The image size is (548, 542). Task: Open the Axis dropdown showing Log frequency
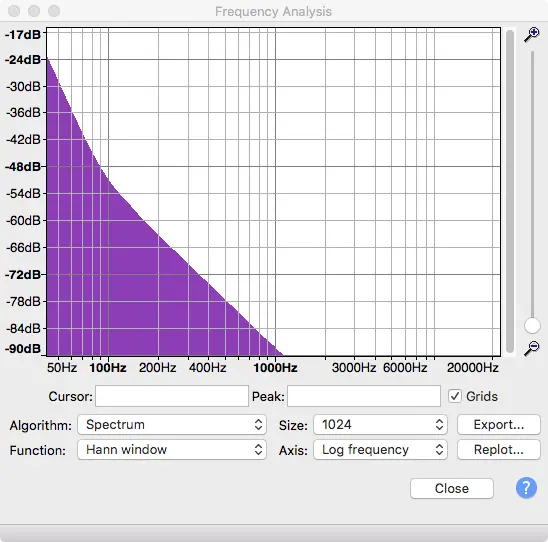coord(380,449)
